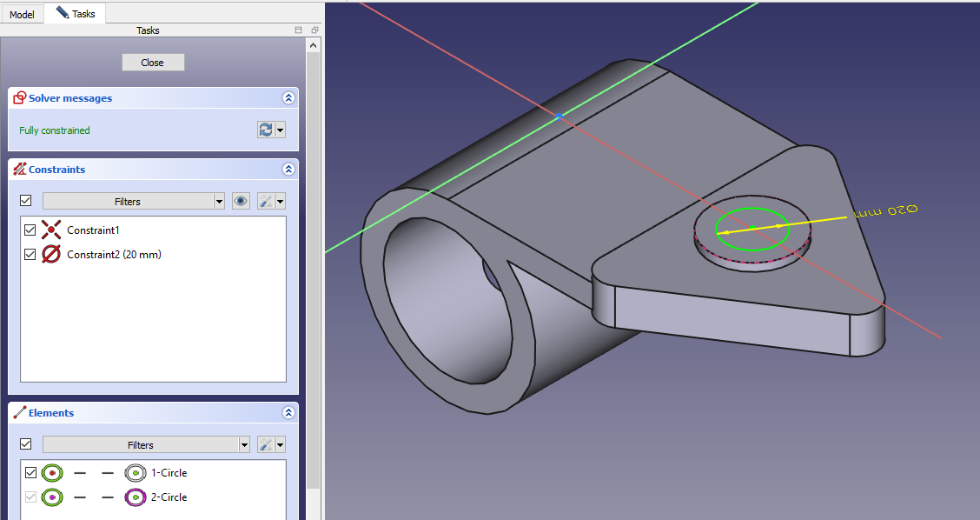Toggle constraint visibility eye icon
980x520 pixels.
(242, 201)
